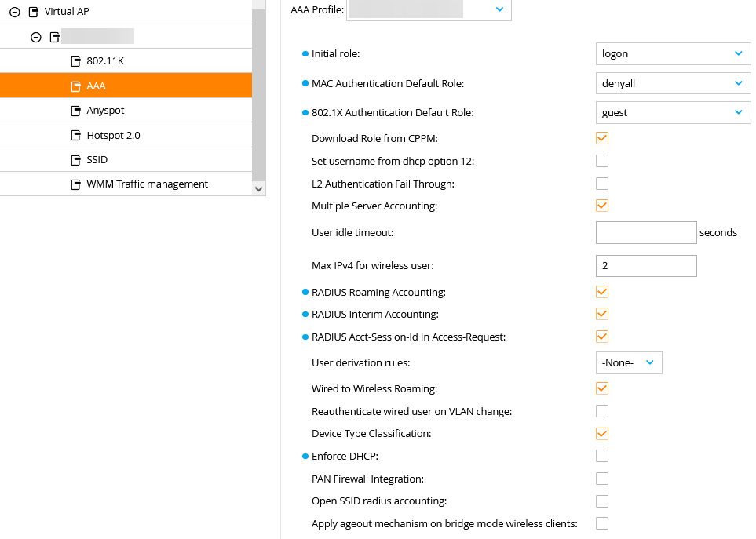Select the SSID tree item
Viewport: 756px width, 539px height.
[x=97, y=160]
